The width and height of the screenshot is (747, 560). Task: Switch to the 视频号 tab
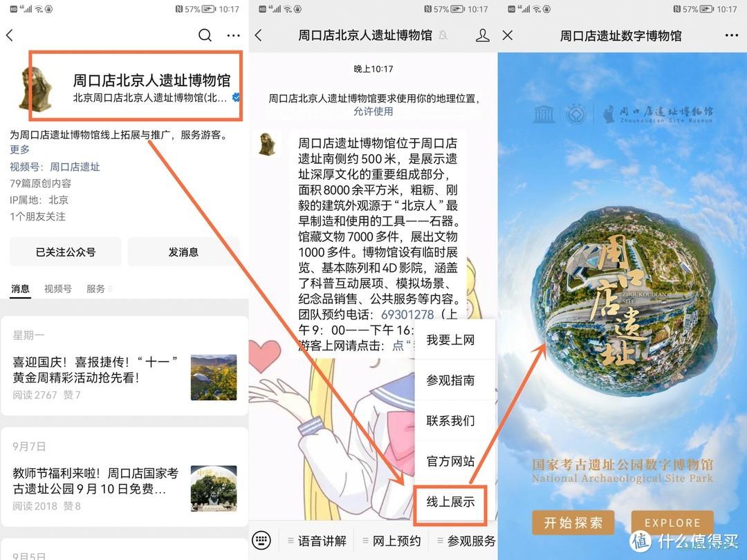pos(57,289)
